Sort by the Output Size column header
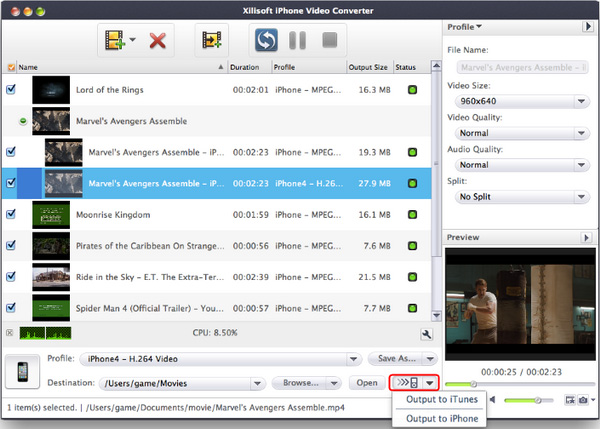The width and height of the screenshot is (600, 429). pos(369,67)
